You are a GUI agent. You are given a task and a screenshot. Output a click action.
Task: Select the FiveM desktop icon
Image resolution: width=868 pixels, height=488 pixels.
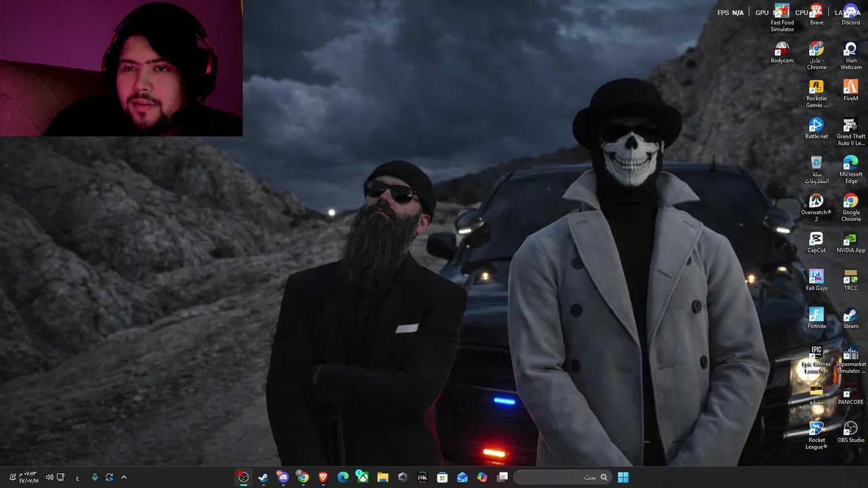point(850,91)
